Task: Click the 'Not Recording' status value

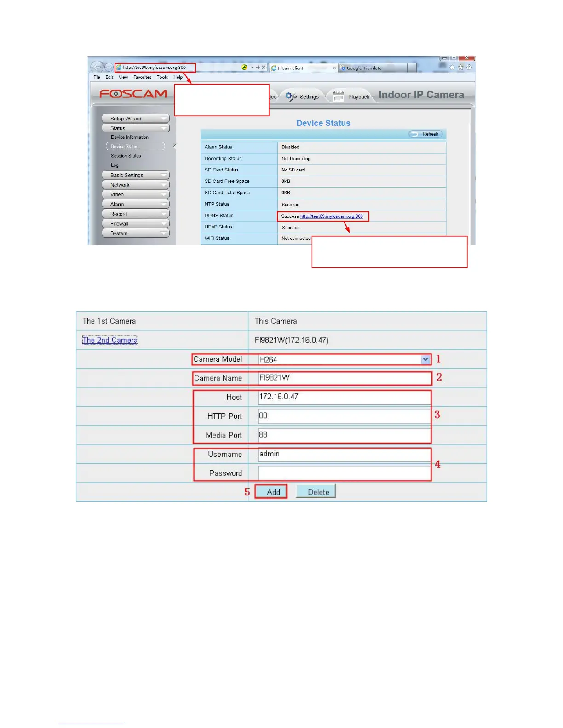Action: 296,159
